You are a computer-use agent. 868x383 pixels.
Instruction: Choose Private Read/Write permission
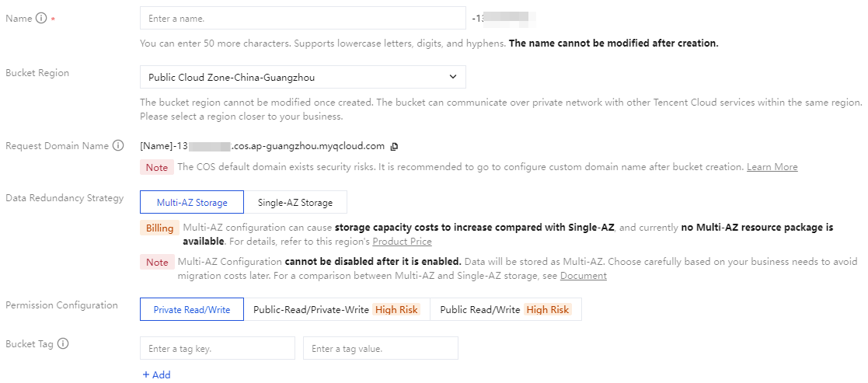coord(192,310)
